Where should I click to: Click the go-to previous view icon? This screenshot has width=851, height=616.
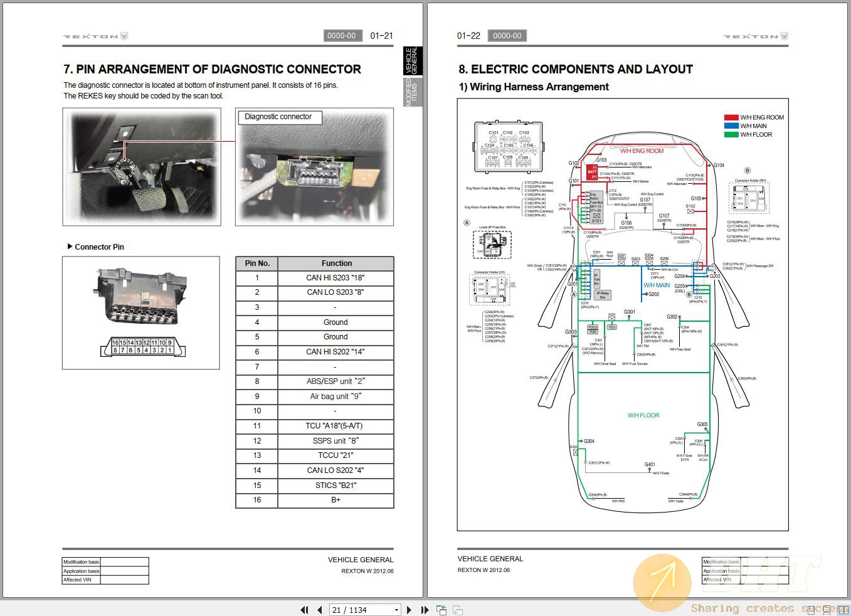pos(441,610)
